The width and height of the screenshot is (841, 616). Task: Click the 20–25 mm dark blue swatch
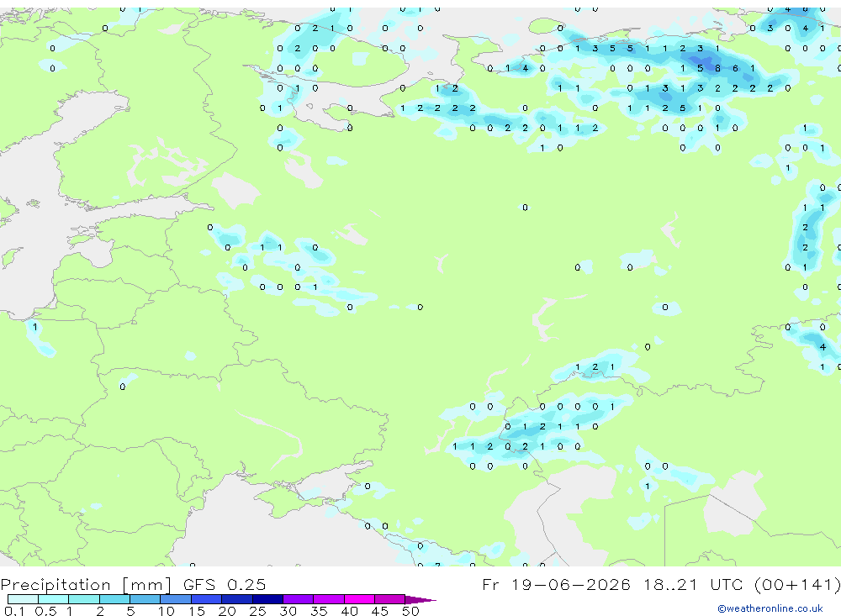coord(237,599)
